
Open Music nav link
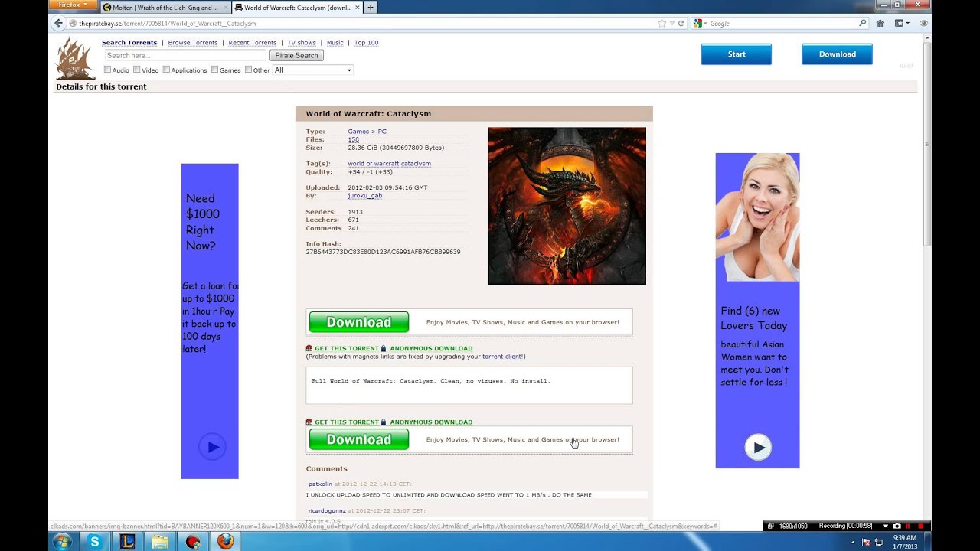(x=335, y=43)
